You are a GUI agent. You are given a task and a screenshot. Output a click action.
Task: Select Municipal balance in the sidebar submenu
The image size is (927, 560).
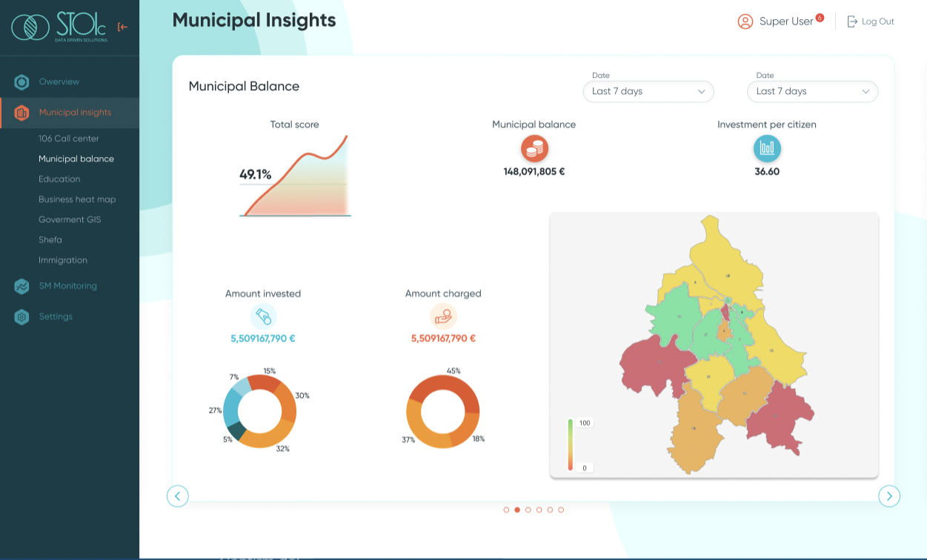(x=76, y=159)
